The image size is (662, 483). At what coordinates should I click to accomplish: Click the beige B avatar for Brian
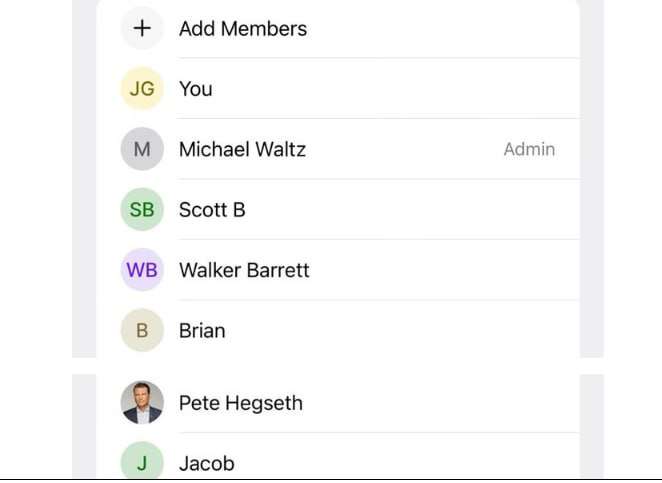(x=142, y=330)
